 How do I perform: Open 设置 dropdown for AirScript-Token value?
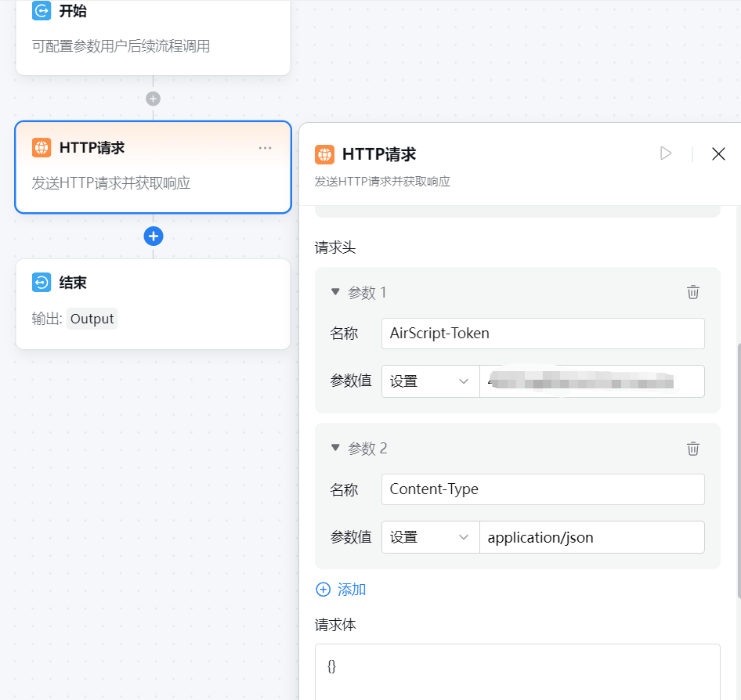[x=430, y=381]
